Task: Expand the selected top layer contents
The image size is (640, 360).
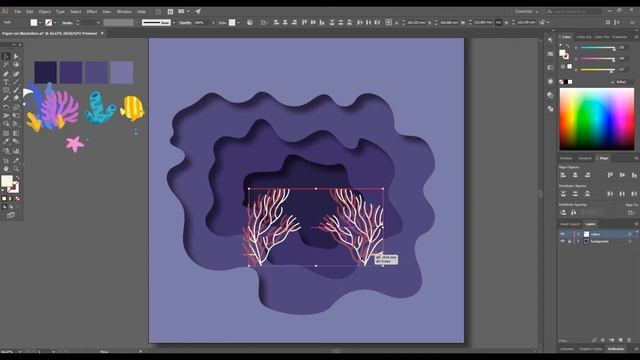Action: pyautogui.click(x=578, y=234)
